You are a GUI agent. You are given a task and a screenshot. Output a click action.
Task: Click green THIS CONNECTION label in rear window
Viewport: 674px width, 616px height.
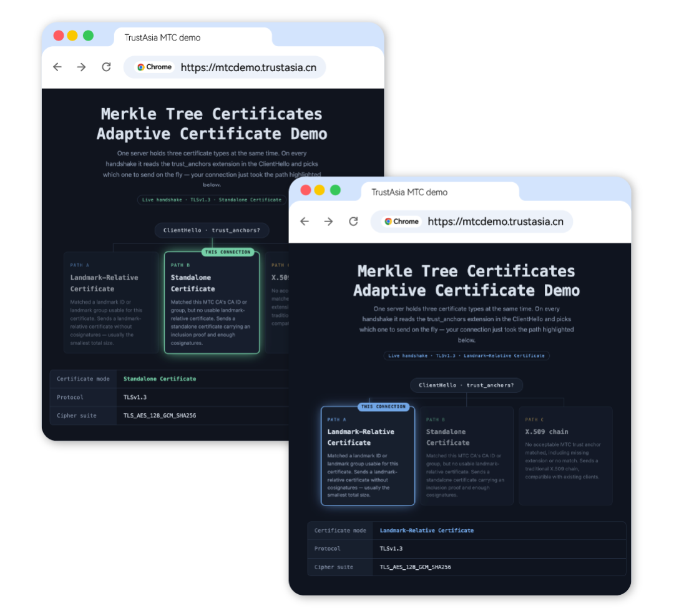228,252
